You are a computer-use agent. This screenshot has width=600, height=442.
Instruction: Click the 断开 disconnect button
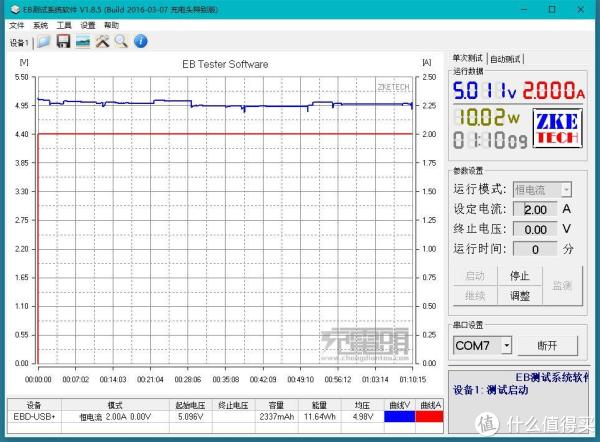coord(548,346)
